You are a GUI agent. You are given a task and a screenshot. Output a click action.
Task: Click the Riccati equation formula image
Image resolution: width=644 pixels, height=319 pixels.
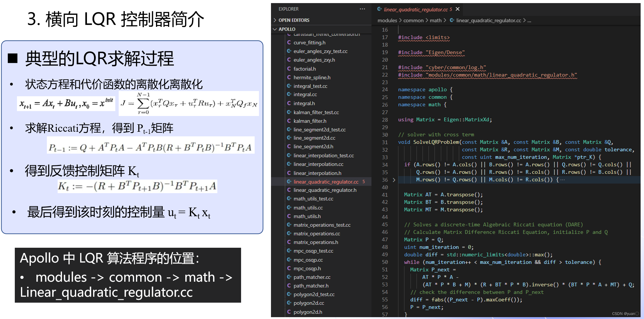pyautogui.click(x=151, y=145)
